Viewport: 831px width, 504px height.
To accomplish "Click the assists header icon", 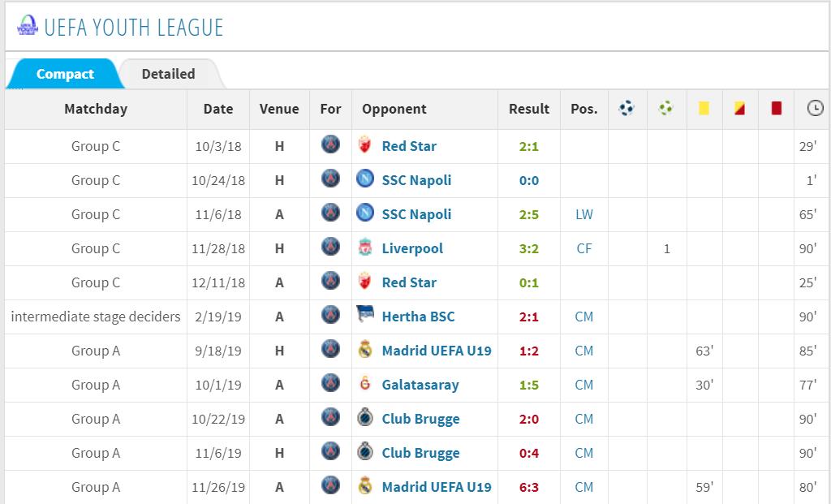I will point(666,108).
